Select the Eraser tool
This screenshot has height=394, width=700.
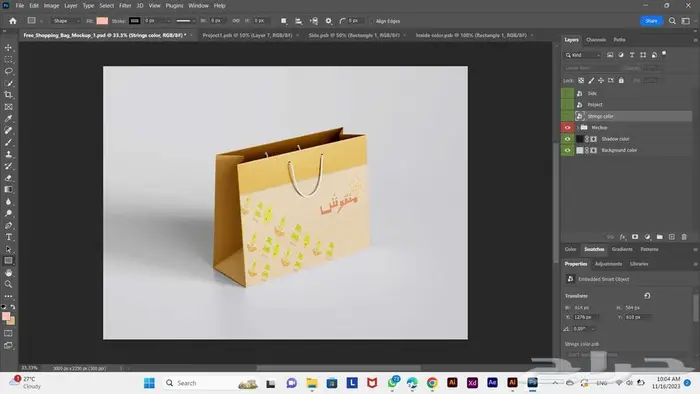click(8, 178)
